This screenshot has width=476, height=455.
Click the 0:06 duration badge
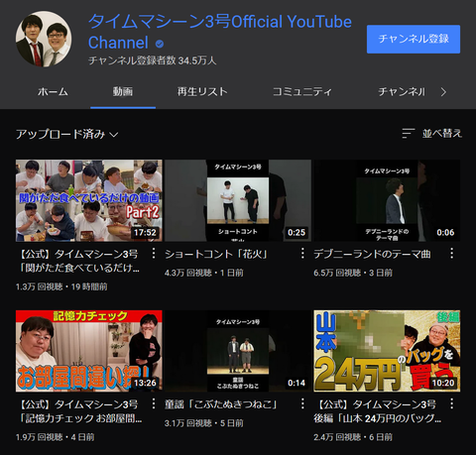445,232
